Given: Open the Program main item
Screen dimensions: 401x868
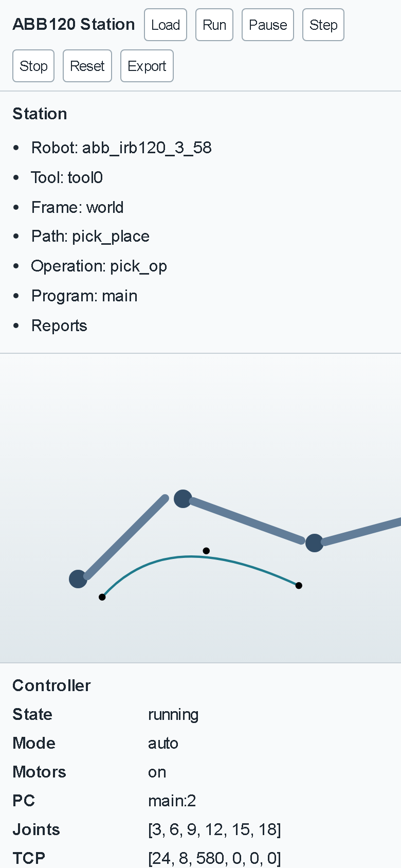Looking at the screenshot, I should tap(84, 296).
